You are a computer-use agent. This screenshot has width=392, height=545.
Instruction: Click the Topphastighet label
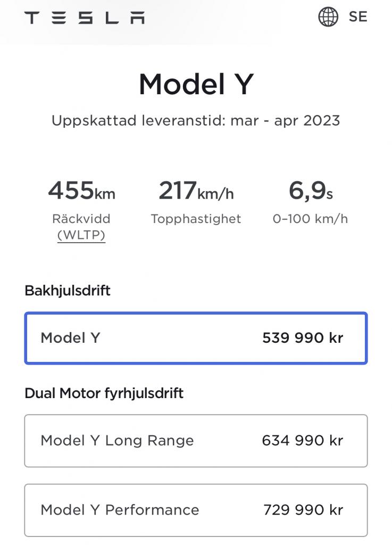[x=196, y=219]
